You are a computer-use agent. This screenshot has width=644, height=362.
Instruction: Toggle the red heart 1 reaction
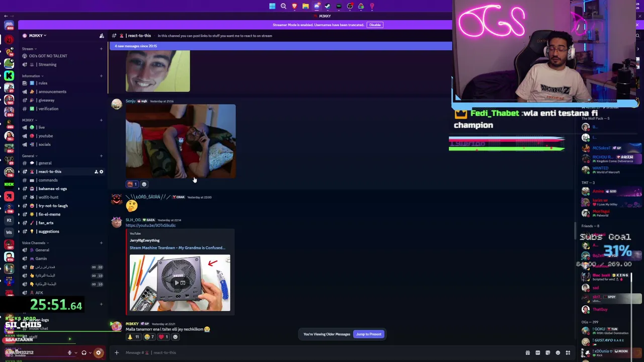[x=163, y=337]
